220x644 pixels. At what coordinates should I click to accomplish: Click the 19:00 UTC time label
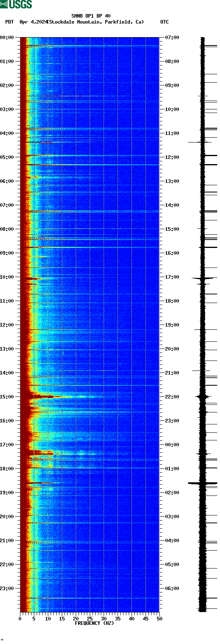[172, 325]
